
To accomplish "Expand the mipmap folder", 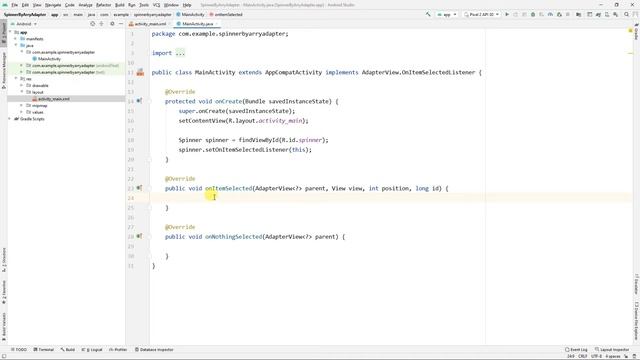I will pyautogui.click(x=22, y=105).
